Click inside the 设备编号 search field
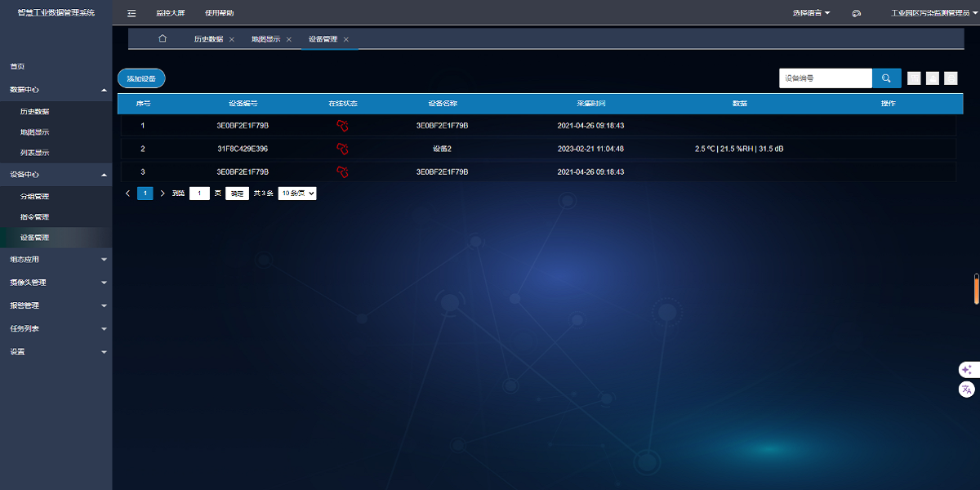The image size is (980, 490). pyautogui.click(x=825, y=78)
